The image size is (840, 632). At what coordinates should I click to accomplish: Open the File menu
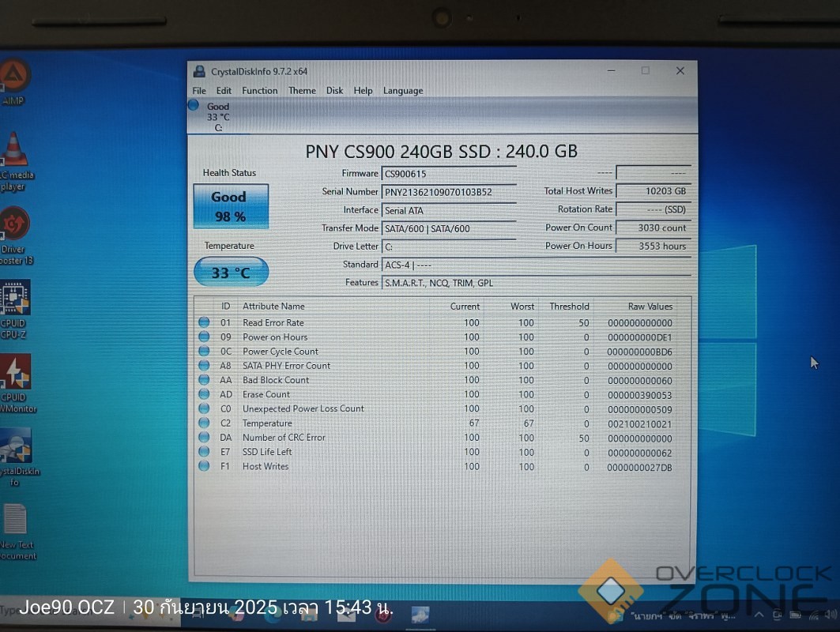click(199, 91)
